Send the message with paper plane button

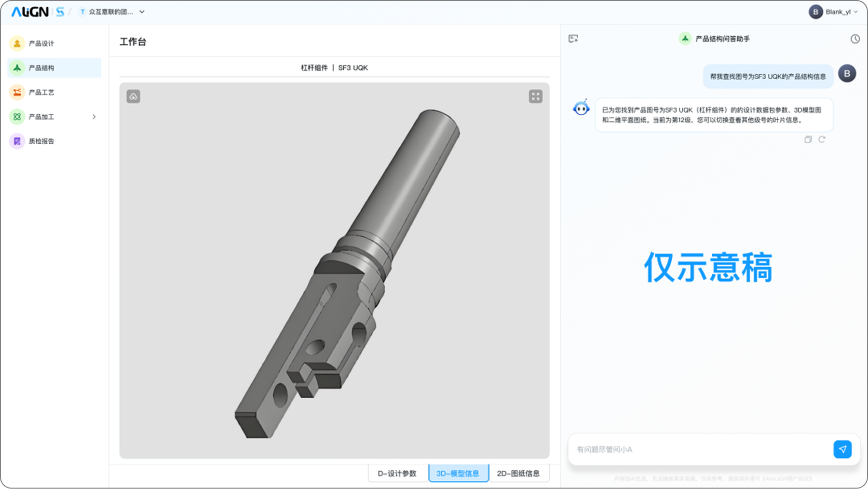click(842, 449)
